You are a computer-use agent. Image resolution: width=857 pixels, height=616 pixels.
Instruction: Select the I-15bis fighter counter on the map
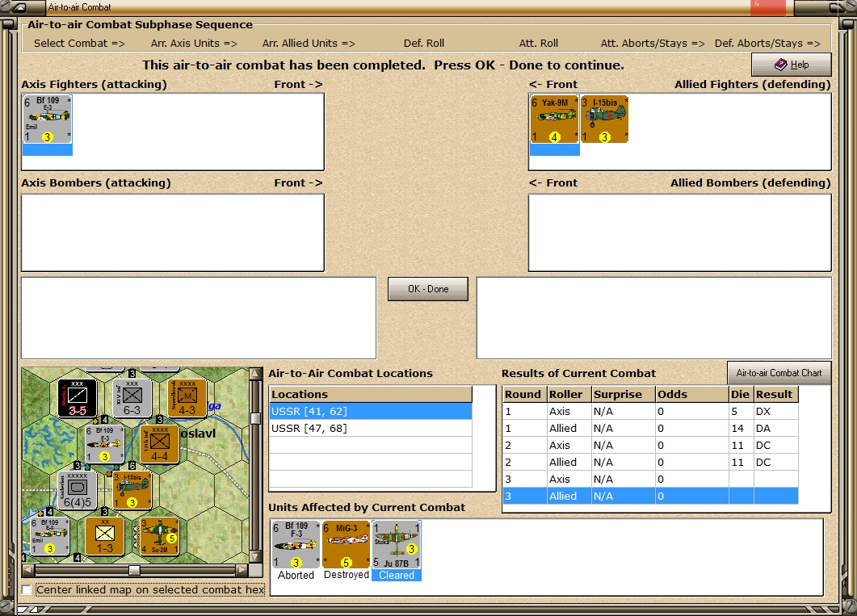click(132, 490)
